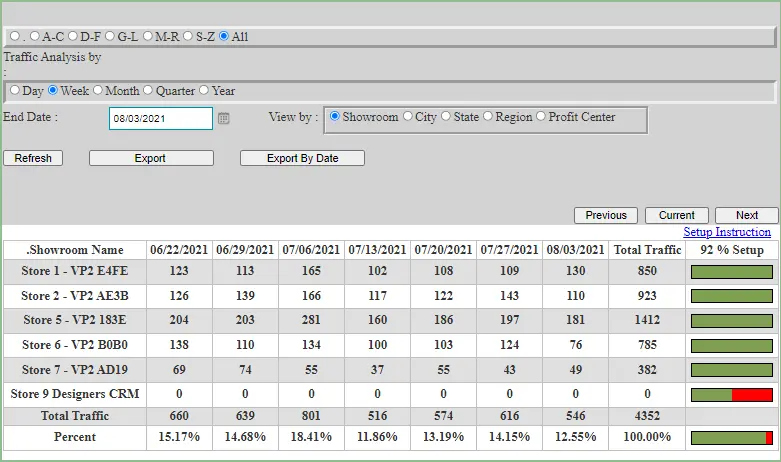The height and width of the screenshot is (462, 781).
Task: Choose Year traffic analysis period
Action: point(205,91)
